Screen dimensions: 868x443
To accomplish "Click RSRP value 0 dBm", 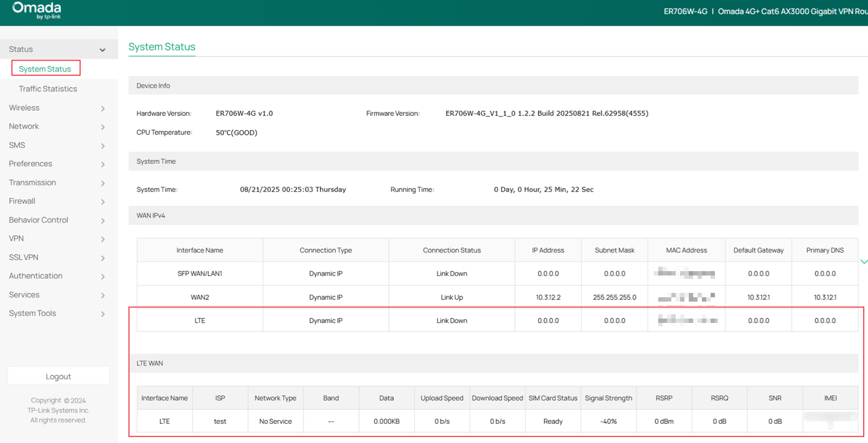I will (x=664, y=421).
